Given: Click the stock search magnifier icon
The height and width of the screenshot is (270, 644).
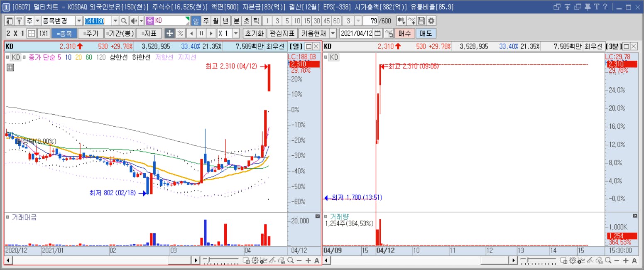Looking at the screenshot, I should [x=124, y=21].
